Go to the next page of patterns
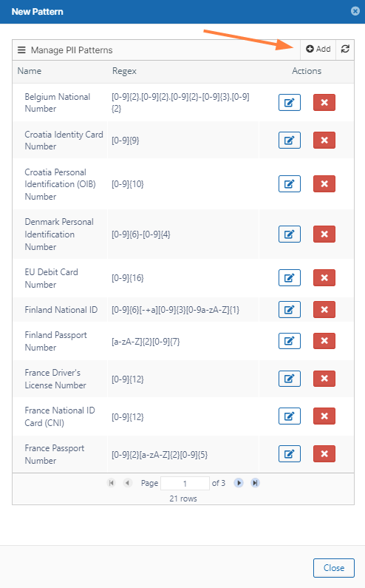Image resolution: width=365 pixels, height=588 pixels. coord(239,483)
